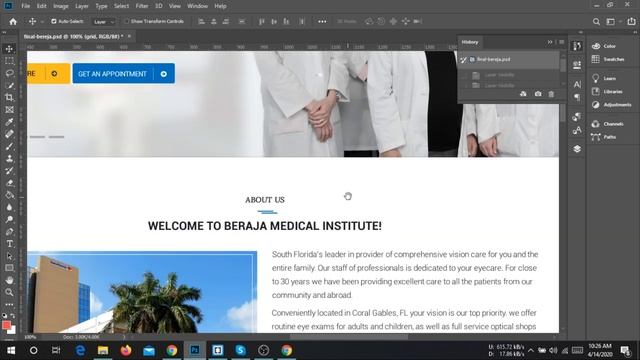Click the Share icon at top right

point(631,22)
